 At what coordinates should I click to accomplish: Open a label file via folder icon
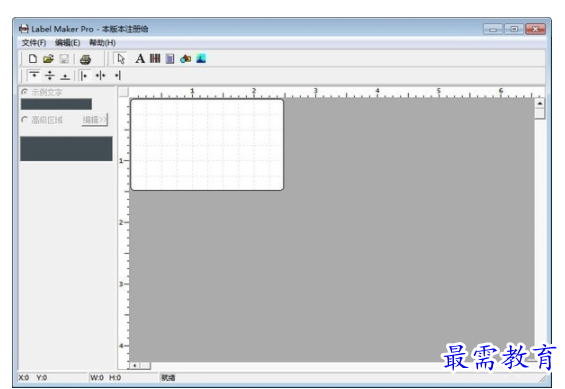48,58
